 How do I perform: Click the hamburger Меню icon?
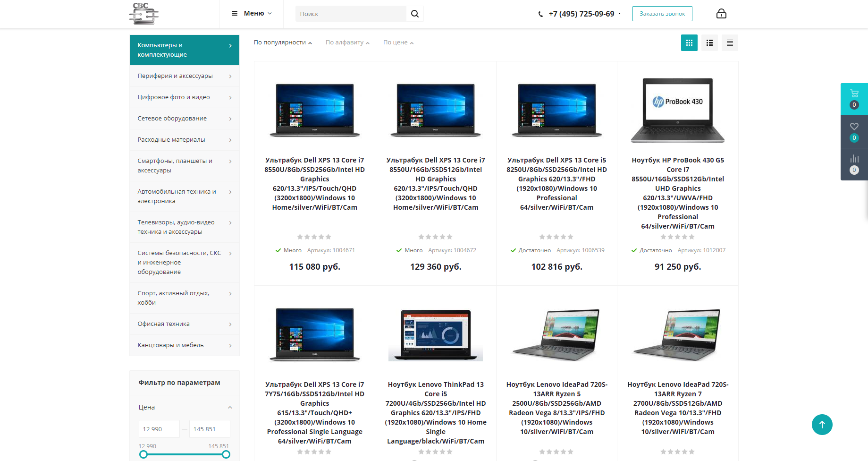235,13
